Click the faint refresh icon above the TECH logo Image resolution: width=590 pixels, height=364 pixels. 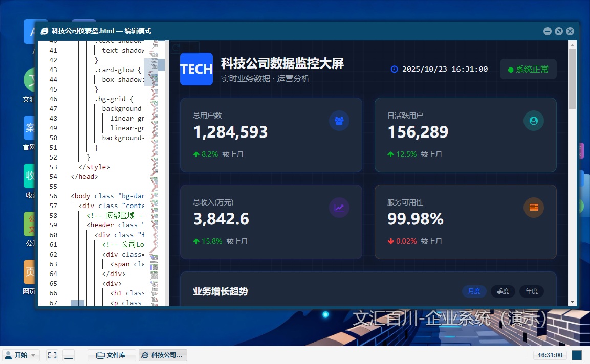pos(177,48)
